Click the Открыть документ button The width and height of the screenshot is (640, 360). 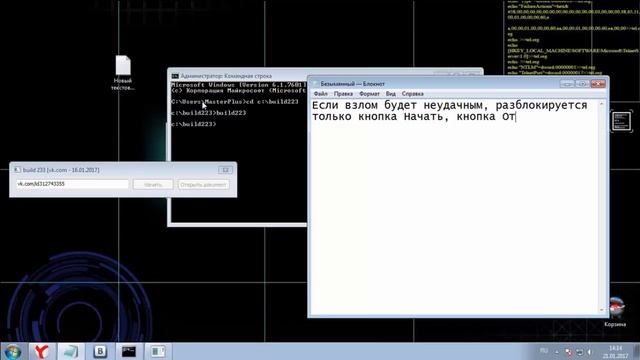click(203, 184)
